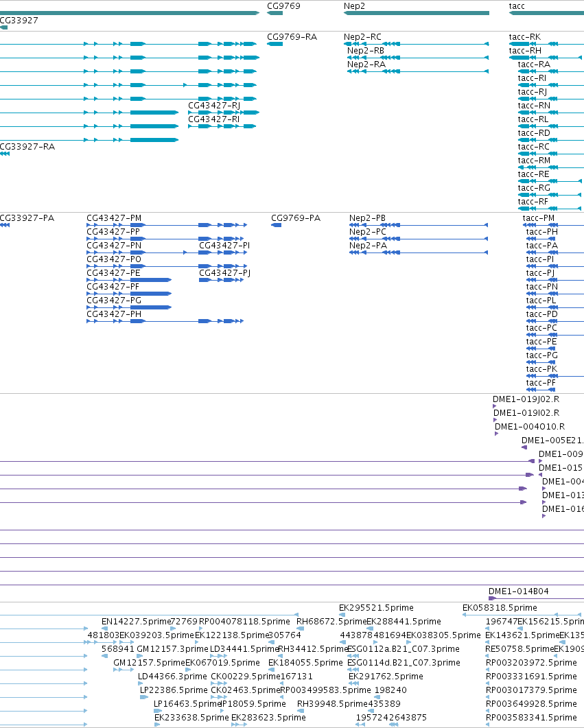
Task: Click EST ESG0114d.B21_C07.3prime
Action: coord(404,663)
